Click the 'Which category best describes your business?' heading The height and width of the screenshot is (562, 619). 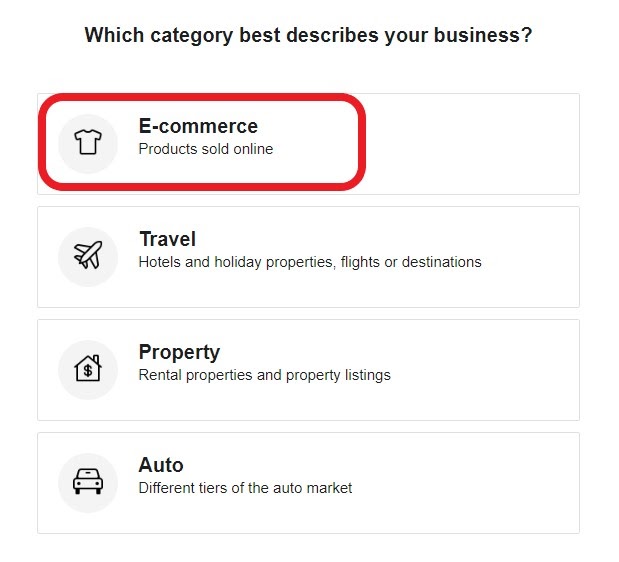pyautogui.click(x=308, y=35)
